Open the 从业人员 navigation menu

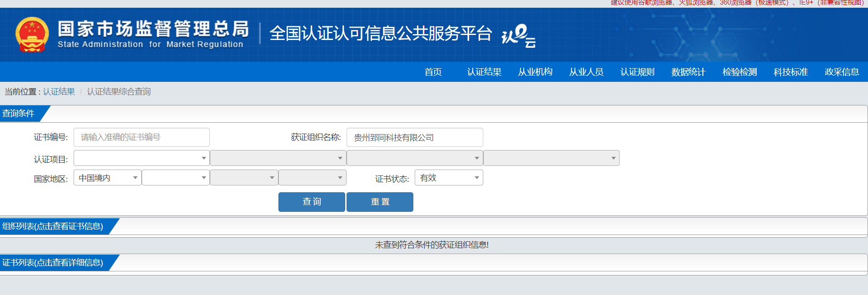coord(586,72)
